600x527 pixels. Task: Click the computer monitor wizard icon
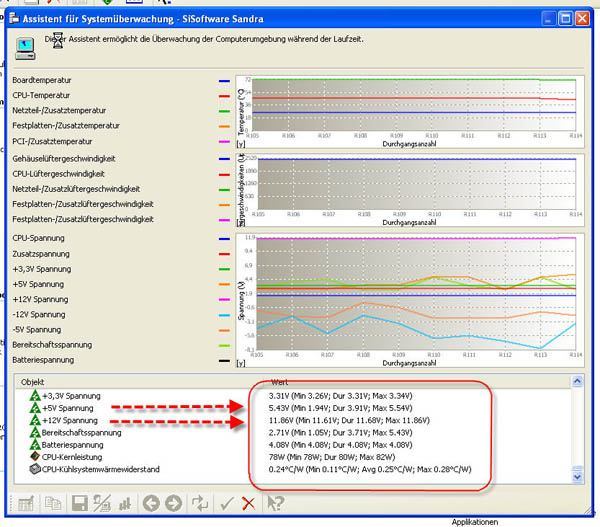point(25,49)
